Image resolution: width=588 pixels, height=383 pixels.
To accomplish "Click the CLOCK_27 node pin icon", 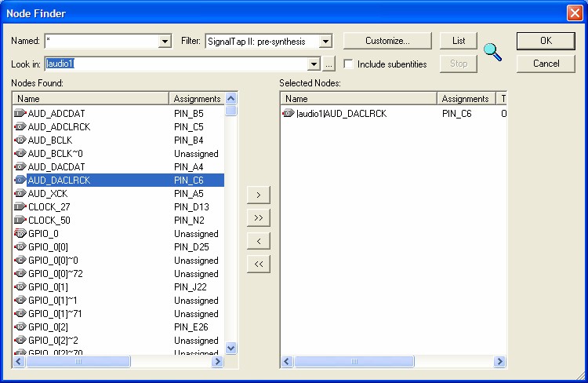I will tap(20, 207).
